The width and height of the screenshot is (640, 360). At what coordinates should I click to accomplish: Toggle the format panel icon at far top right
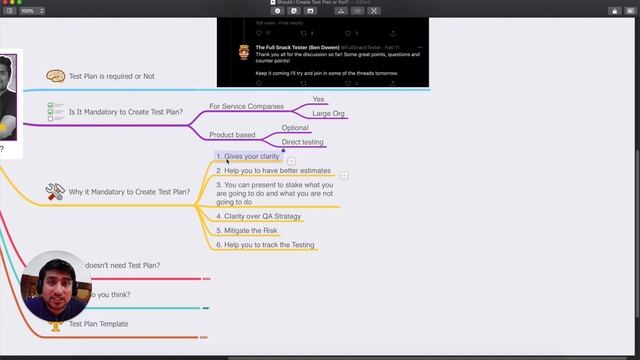tap(630, 11)
